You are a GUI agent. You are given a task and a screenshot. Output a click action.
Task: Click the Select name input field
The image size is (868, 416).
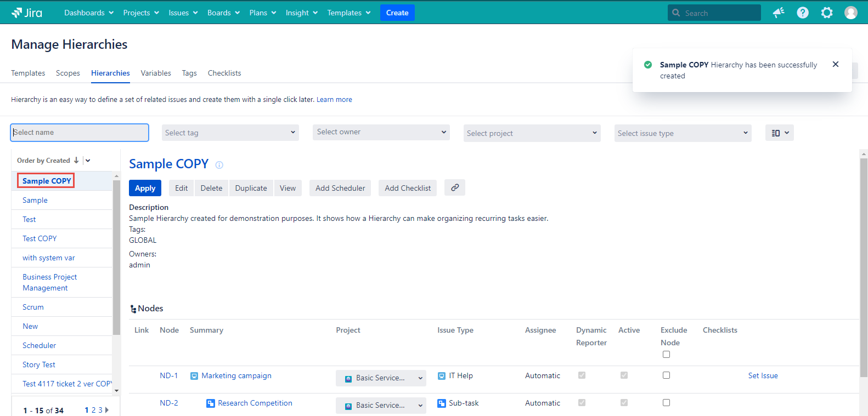tap(80, 133)
